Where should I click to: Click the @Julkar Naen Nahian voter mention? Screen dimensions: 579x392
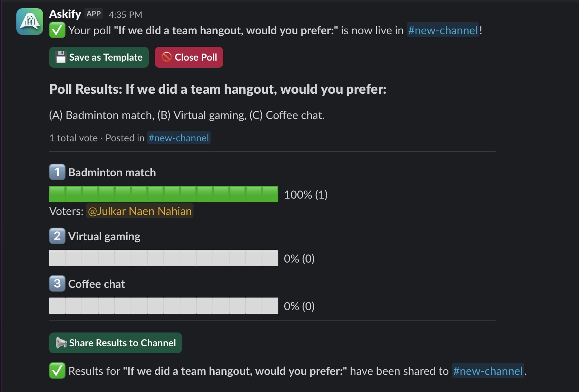click(140, 211)
